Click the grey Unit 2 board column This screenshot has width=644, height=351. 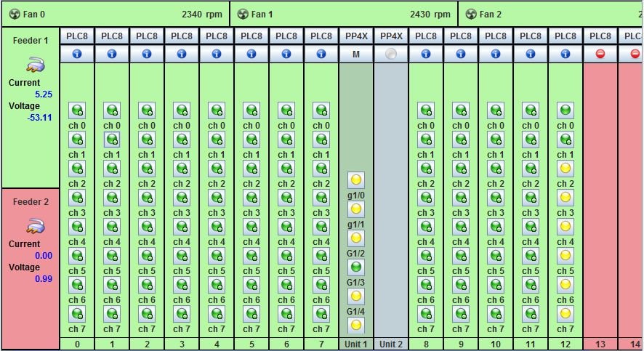[x=391, y=201]
